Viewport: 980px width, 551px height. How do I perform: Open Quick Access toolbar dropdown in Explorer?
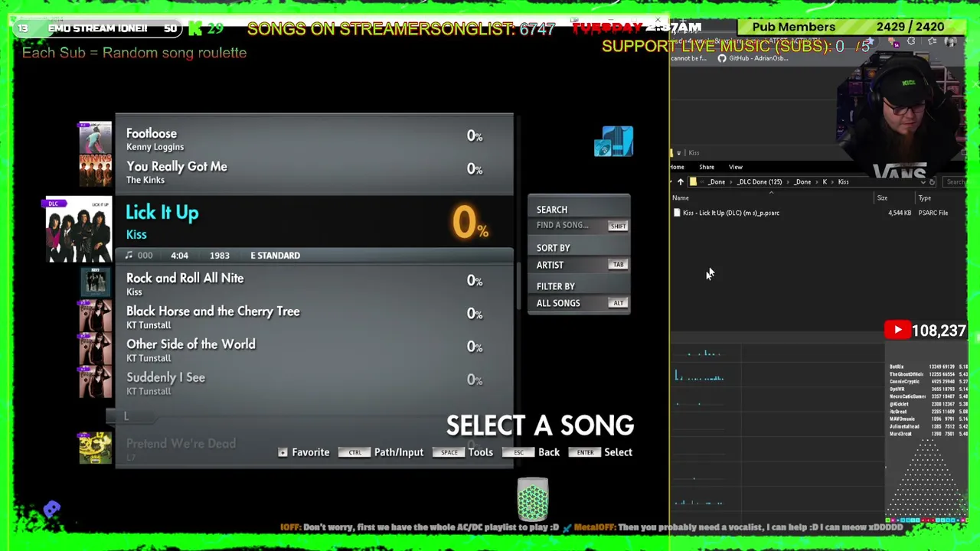(678, 153)
